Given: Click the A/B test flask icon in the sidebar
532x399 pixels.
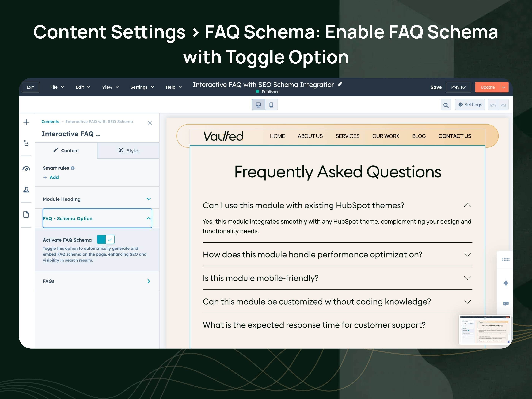Looking at the screenshot, I should click(x=26, y=189).
